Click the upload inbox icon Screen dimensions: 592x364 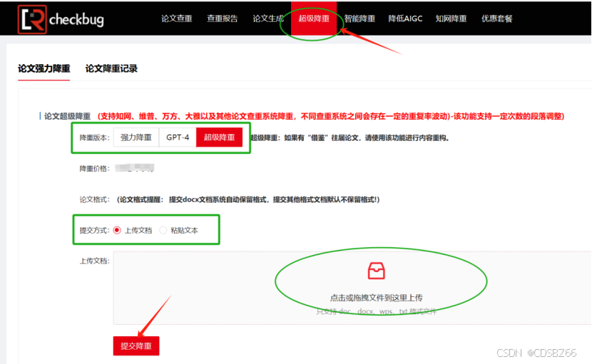pos(376,271)
